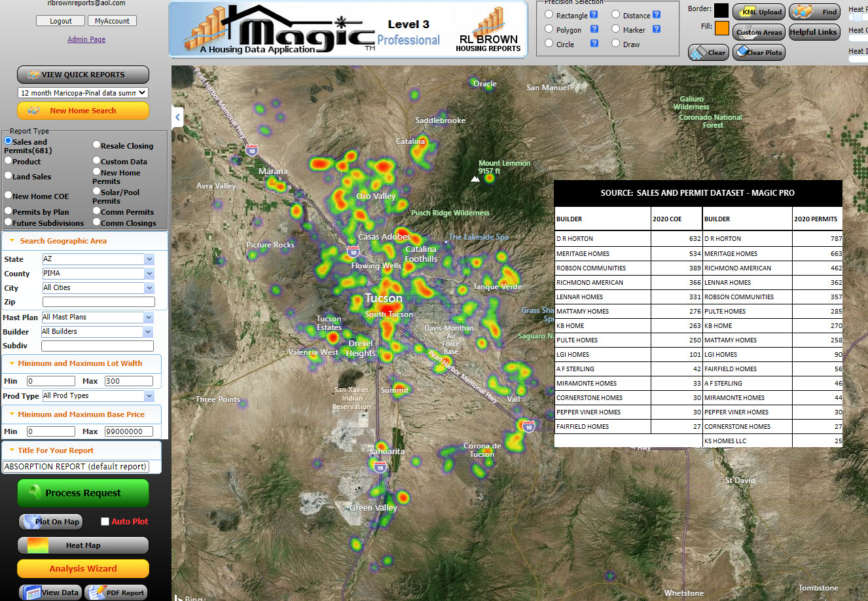Click D R HORTON in 2020 COE column

(602, 239)
